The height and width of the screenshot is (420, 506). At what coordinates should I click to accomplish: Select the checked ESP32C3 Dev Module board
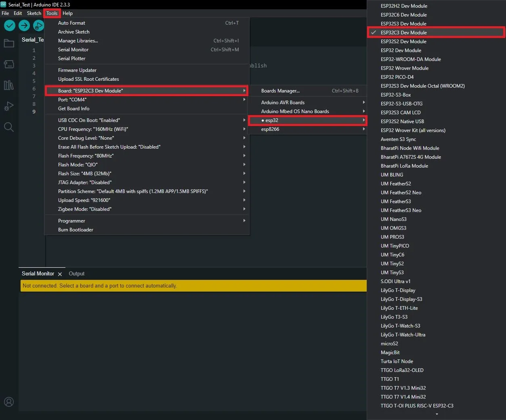click(404, 33)
